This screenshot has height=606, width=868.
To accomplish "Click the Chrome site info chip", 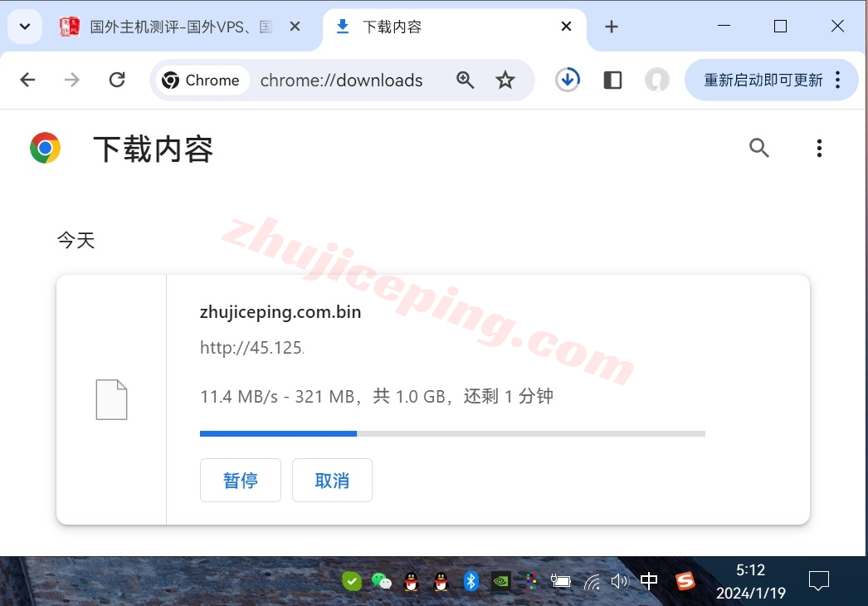I will point(202,81).
